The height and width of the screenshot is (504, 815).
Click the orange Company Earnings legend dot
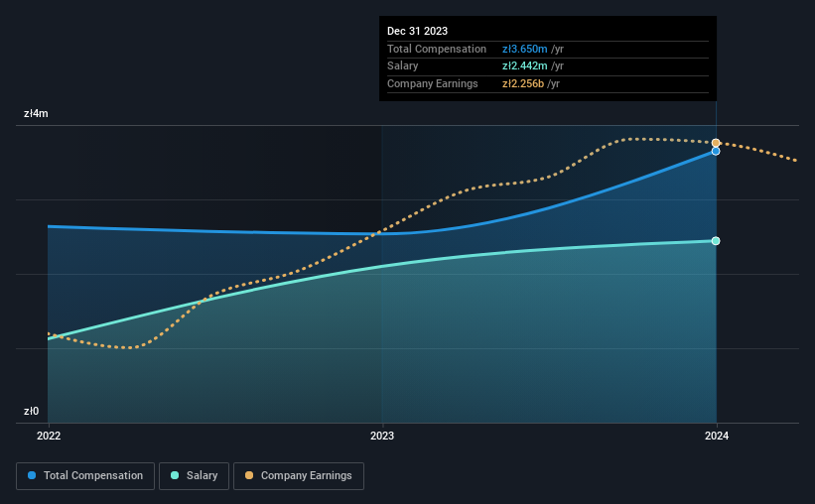tap(249, 475)
